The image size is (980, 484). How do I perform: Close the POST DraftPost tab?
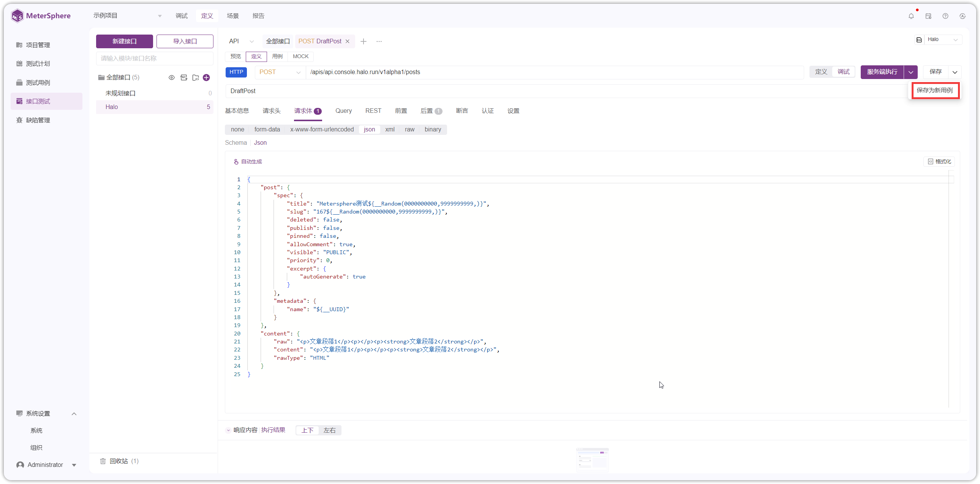(x=347, y=41)
